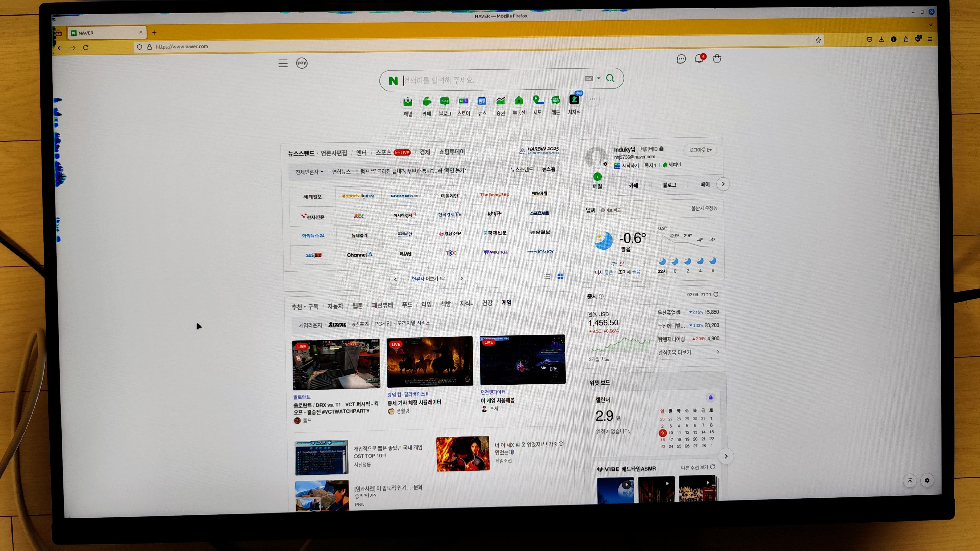This screenshot has height=551, width=980.
Task: Open 다른 추천 보기 in VIBE
Action: pos(698,467)
